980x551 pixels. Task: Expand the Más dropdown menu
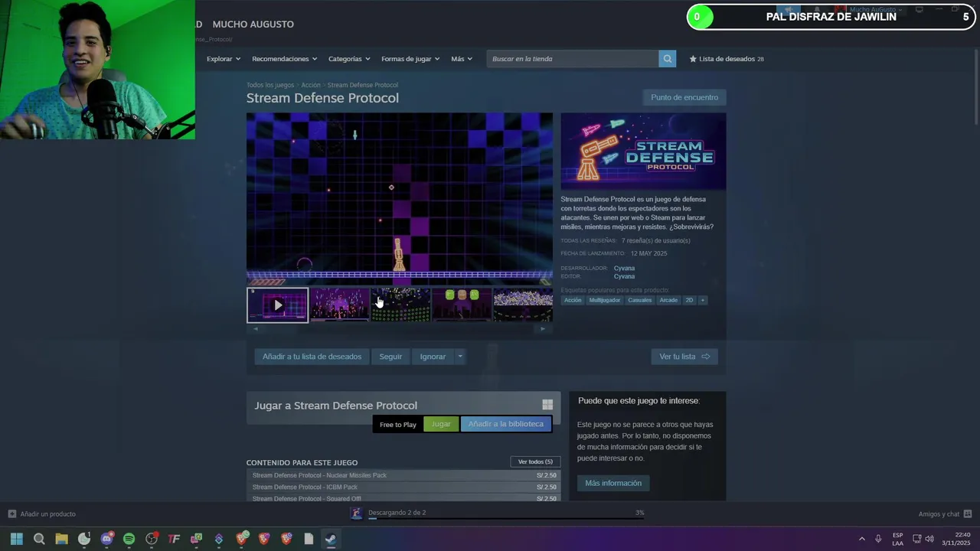[462, 59]
